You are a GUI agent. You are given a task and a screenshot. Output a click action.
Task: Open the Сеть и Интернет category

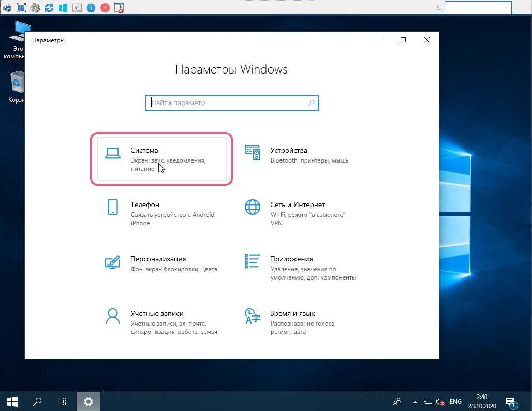coord(301,213)
